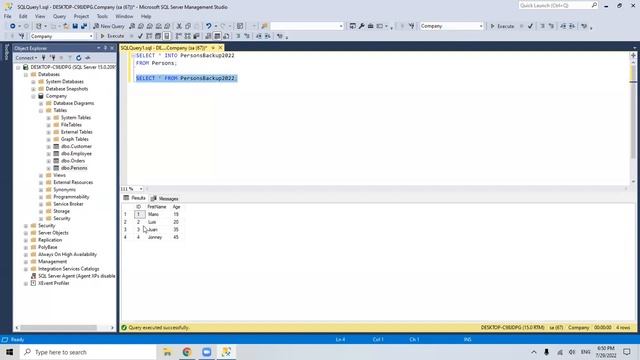The image size is (640, 360).
Task: Open the View menu
Action: pos(40,16)
